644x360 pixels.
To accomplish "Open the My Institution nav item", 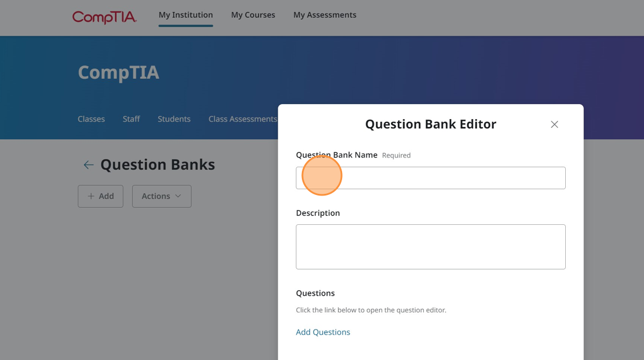I will coord(186,15).
